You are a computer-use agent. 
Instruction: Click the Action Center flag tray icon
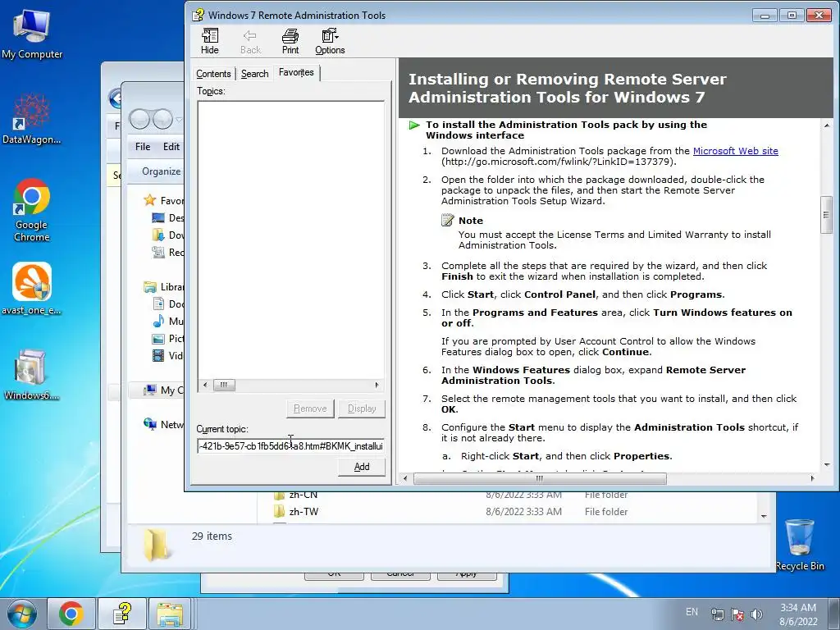pyautogui.click(x=737, y=614)
